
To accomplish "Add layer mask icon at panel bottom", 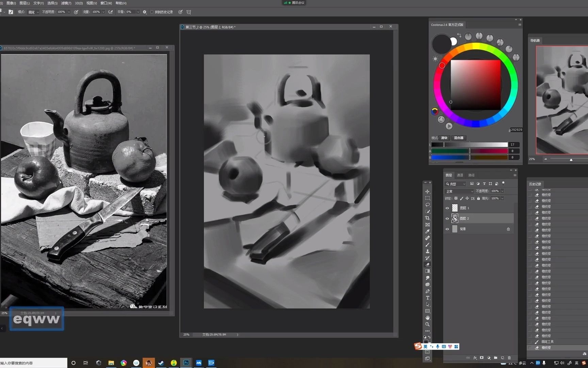I will [x=482, y=358].
